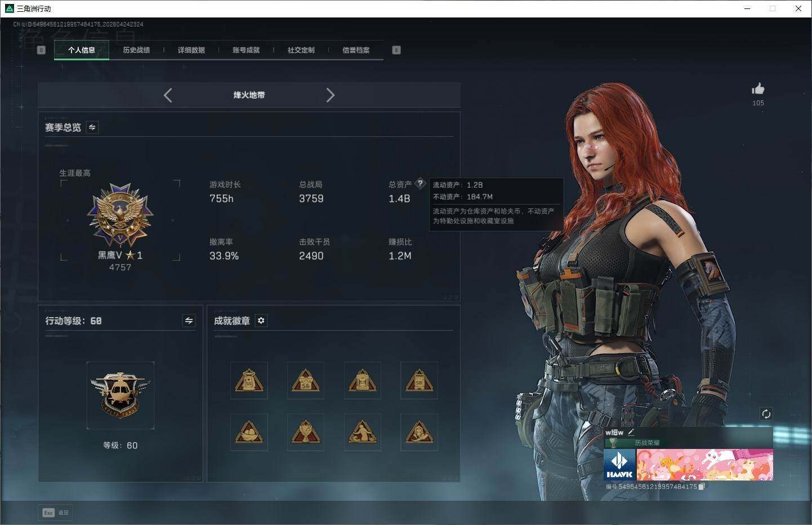Select the S7 achievement badge
Image resolution: width=812 pixels, height=525 pixels.
(363, 381)
